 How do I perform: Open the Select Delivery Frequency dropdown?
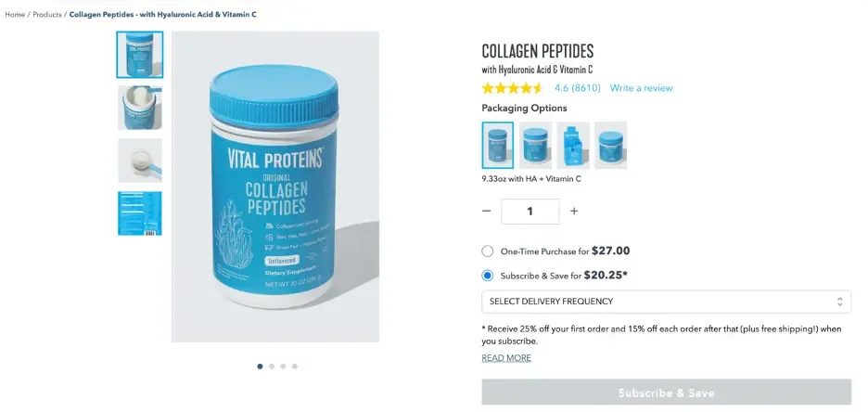click(666, 302)
